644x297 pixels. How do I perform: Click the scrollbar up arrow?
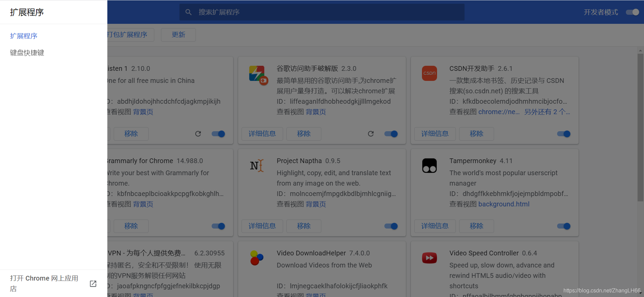point(641,51)
